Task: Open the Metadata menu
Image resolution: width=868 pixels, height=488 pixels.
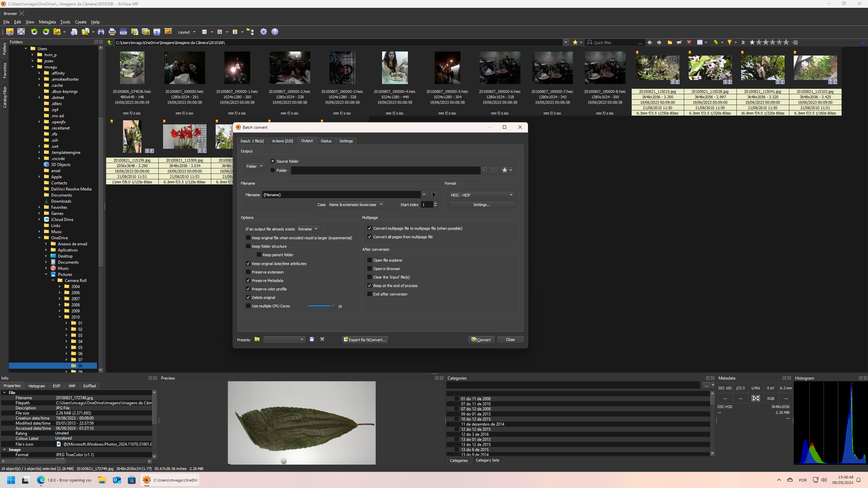Action: click(47, 22)
